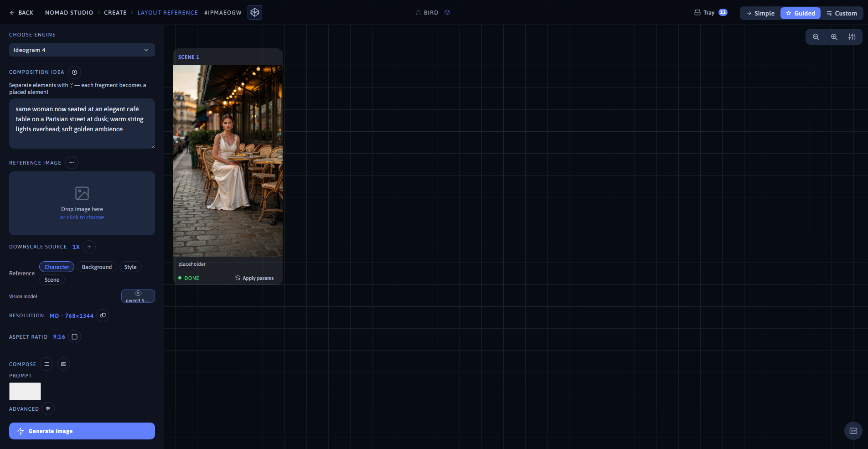The image size is (868, 449).
Task: Click the Scene 1 card header
Action: (x=228, y=57)
